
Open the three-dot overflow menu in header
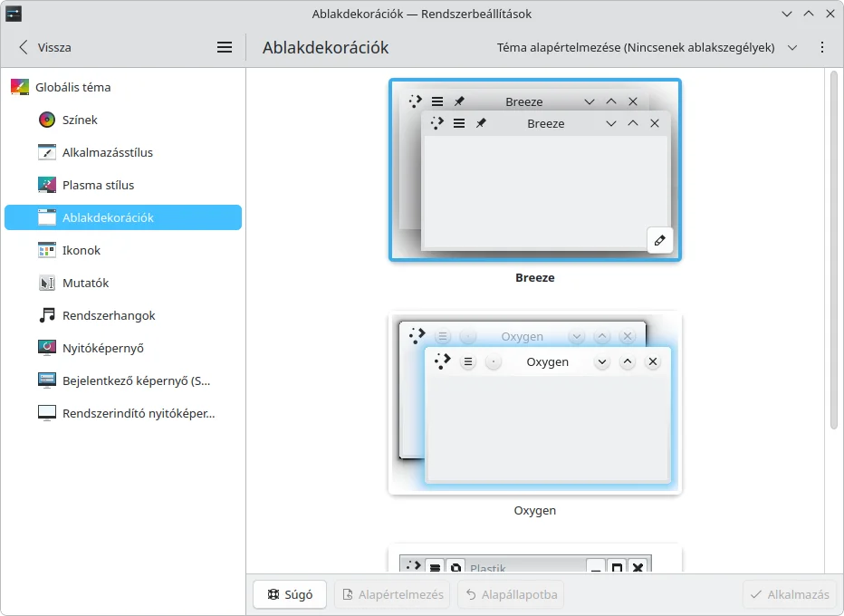click(x=822, y=47)
